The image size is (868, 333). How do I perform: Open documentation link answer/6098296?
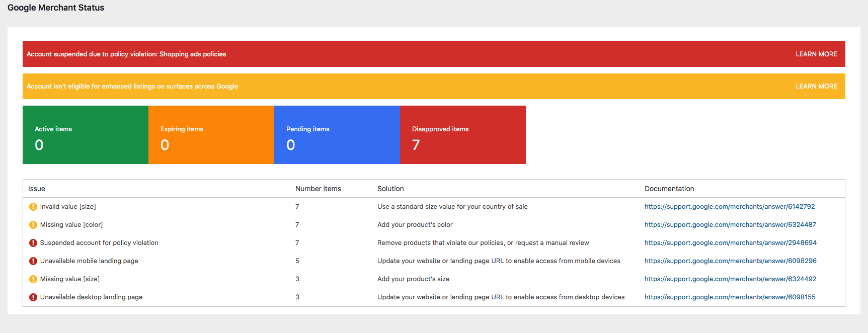731,261
